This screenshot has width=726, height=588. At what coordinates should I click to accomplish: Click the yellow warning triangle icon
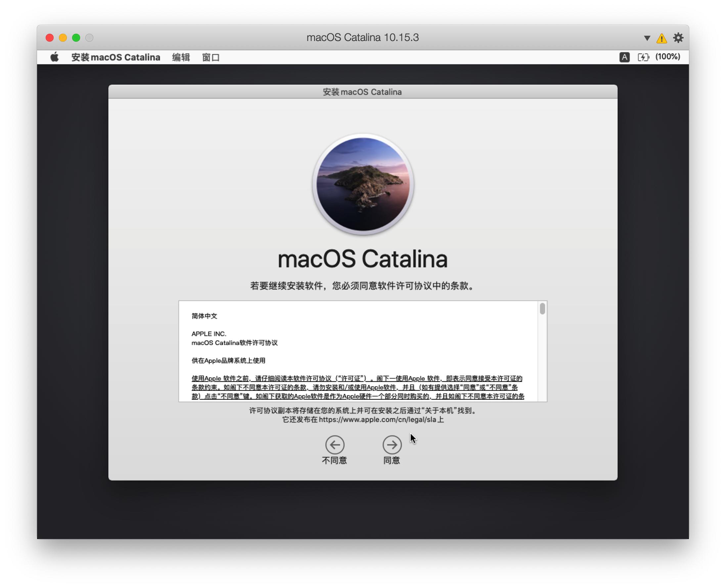[x=661, y=38]
